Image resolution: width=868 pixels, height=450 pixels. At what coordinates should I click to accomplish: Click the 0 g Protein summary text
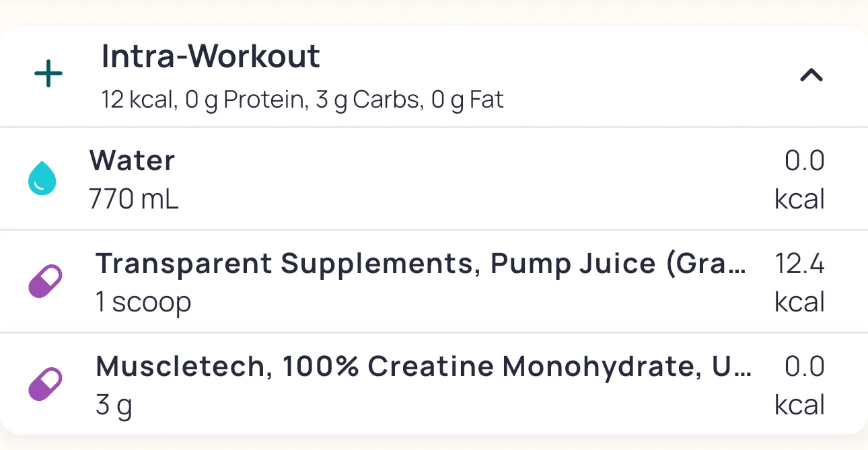click(244, 100)
